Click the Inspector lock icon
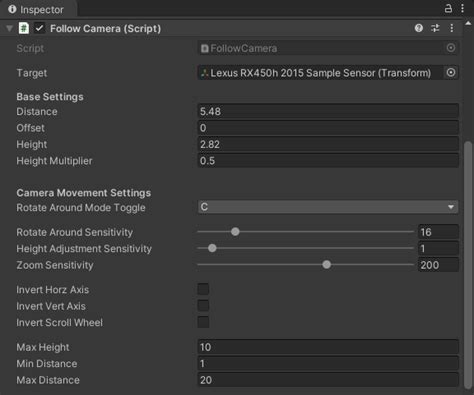474x395 pixels. pyautogui.click(x=448, y=8)
